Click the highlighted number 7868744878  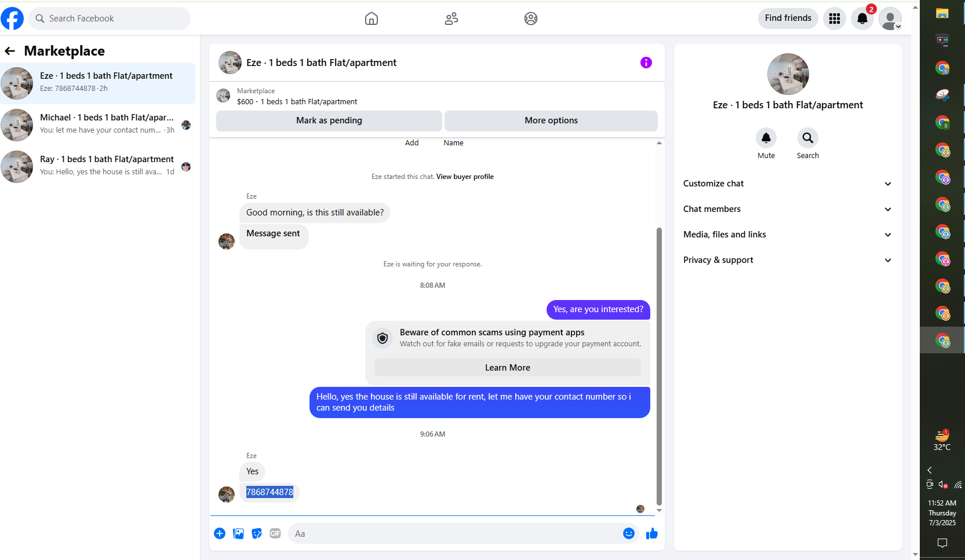pos(270,492)
